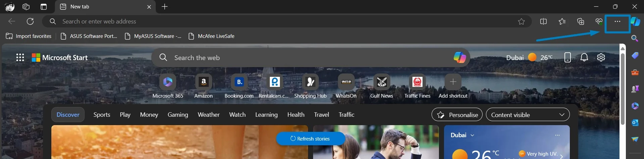Screen dimensions: 644x159
Task: Open the app launcher grid icon
Action: 20,58
